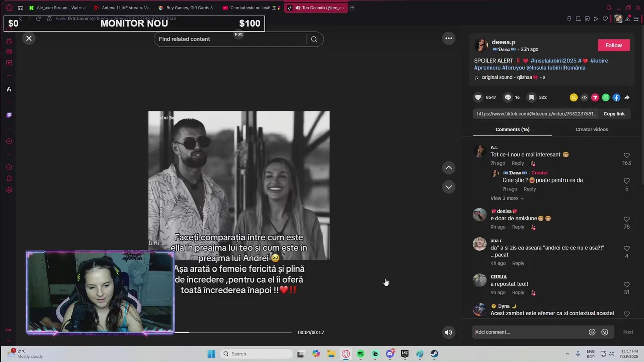644x362 pixels.
Task: Expand View 3 more replies
Action: (507, 198)
